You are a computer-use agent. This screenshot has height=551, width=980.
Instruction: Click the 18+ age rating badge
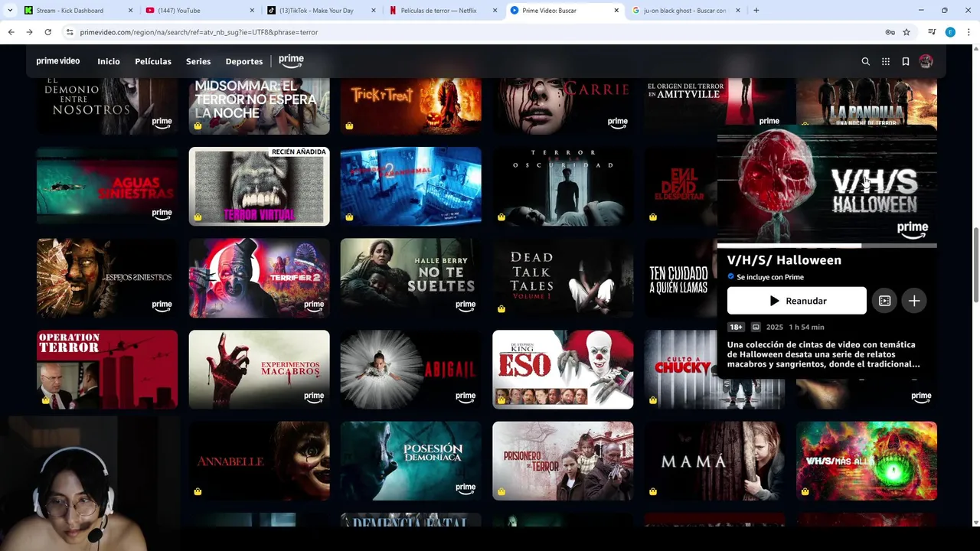click(x=736, y=327)
